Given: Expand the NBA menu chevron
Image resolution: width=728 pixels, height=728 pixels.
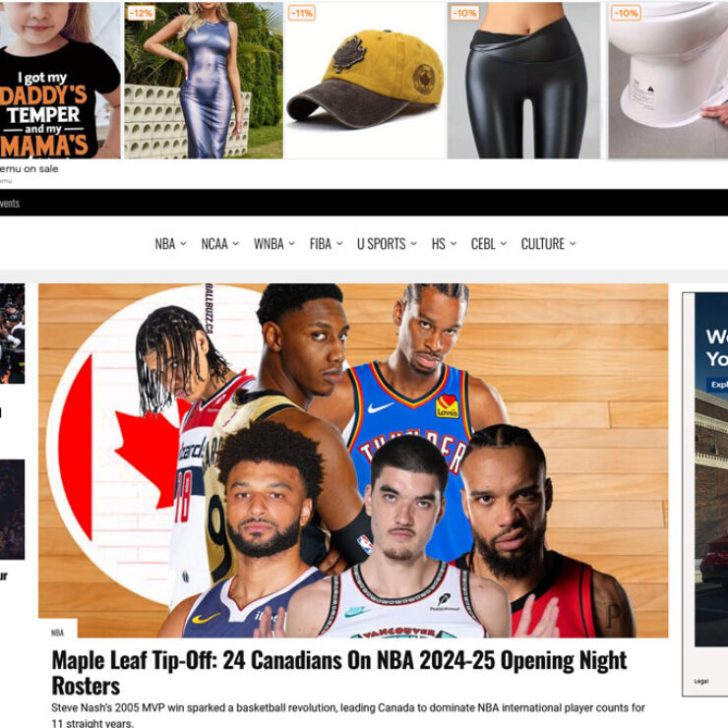Looking at the screenshot, I should (x=183, y=244).
